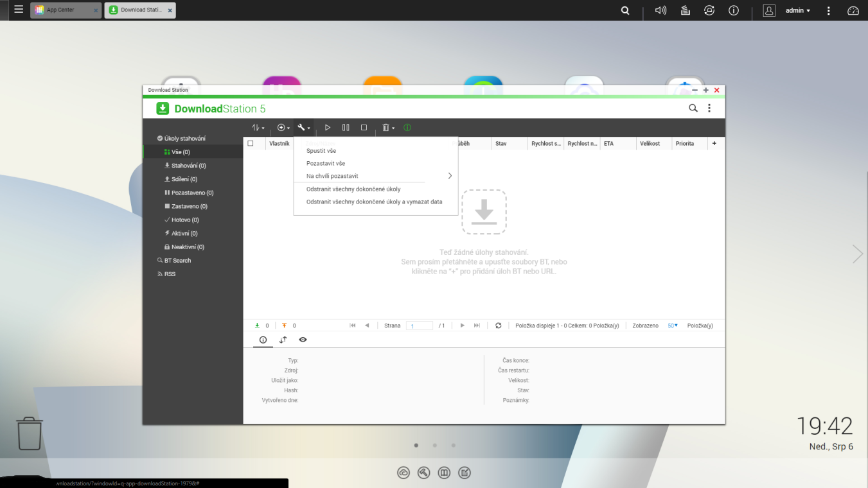Open the add download task dropdown

(x=283, y=128)
